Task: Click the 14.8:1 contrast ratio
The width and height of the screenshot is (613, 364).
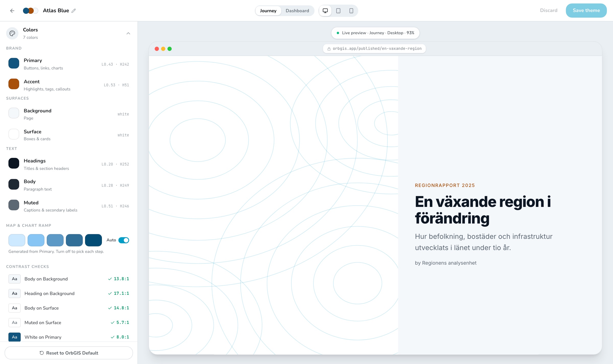Action: [x=121, y=308]
